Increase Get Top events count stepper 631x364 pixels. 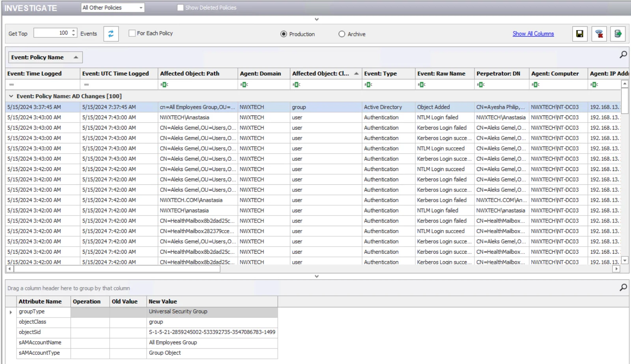(x=73, y=30)
